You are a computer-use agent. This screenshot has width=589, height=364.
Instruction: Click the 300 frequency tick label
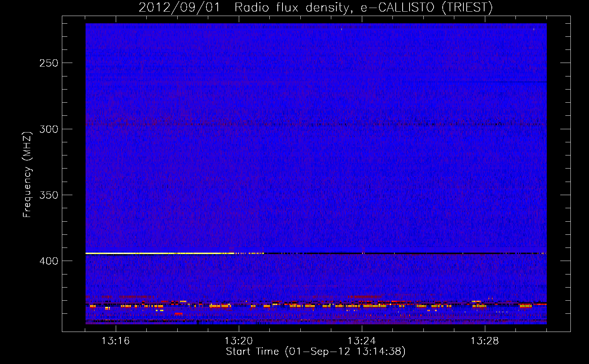pos(49,129)
